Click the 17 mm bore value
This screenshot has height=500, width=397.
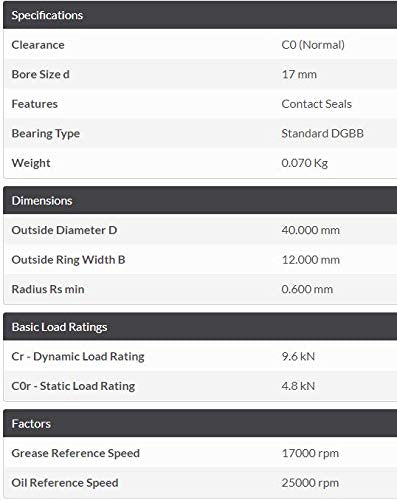(299, 74)
